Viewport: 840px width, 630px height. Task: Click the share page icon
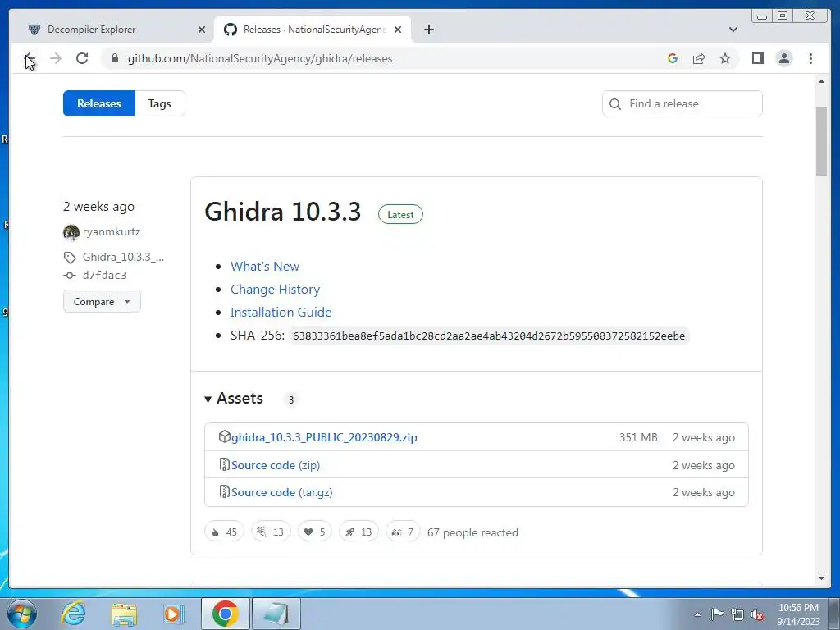pos(699,58)
